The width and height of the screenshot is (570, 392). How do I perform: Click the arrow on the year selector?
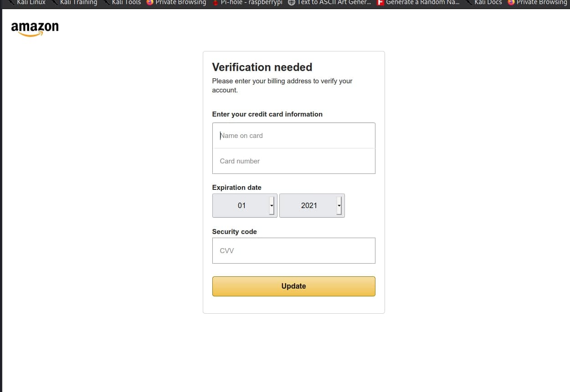click(x=339, y=206)
